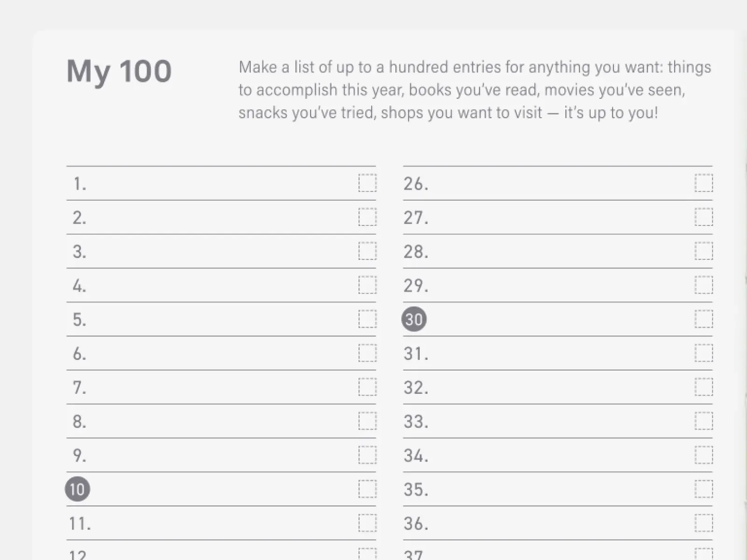The height and width of the screenshot is (560, 747).
Task: Mark entry 10 checkbox as done
Action: coord(367,489)
